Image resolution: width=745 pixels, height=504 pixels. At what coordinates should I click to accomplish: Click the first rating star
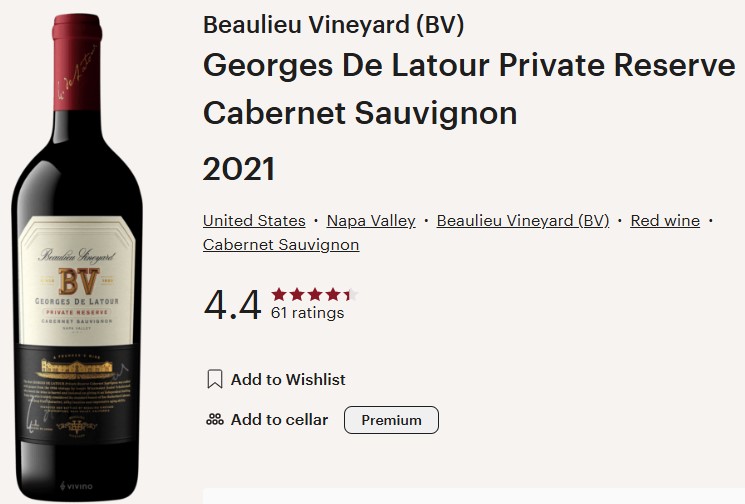click(x=279, y=294)
